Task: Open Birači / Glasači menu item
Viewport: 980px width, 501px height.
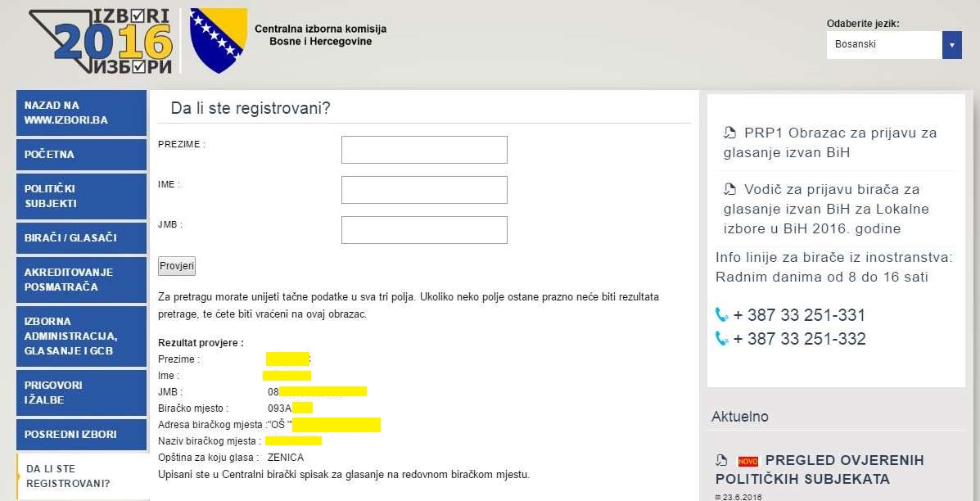Action: pyautogui.click(x=81, y=237)
